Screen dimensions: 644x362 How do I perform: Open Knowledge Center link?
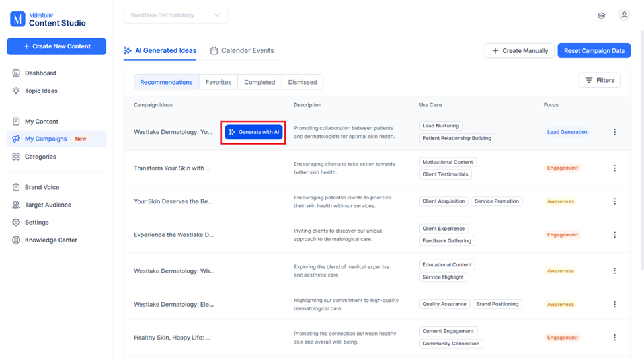pos(57,240)
